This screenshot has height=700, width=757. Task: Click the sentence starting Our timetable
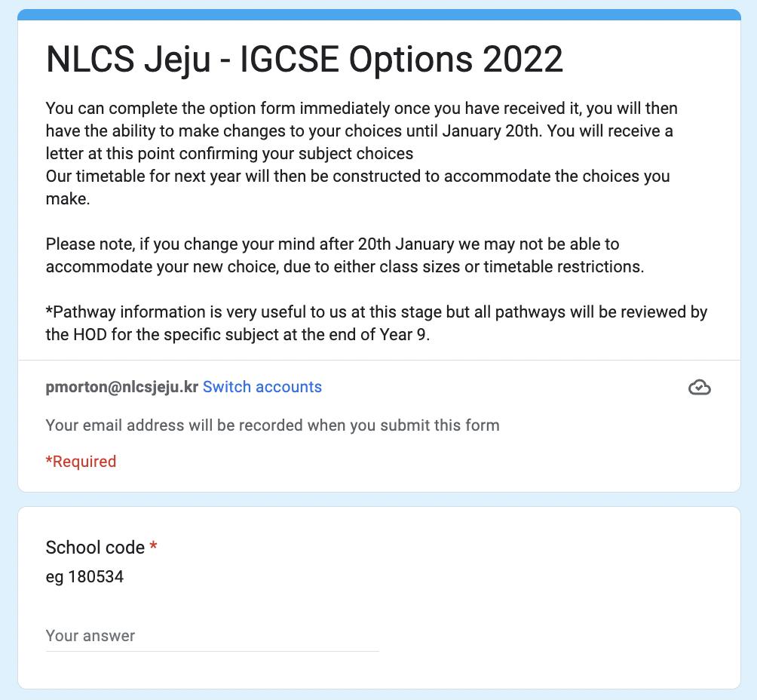point(357,187)
